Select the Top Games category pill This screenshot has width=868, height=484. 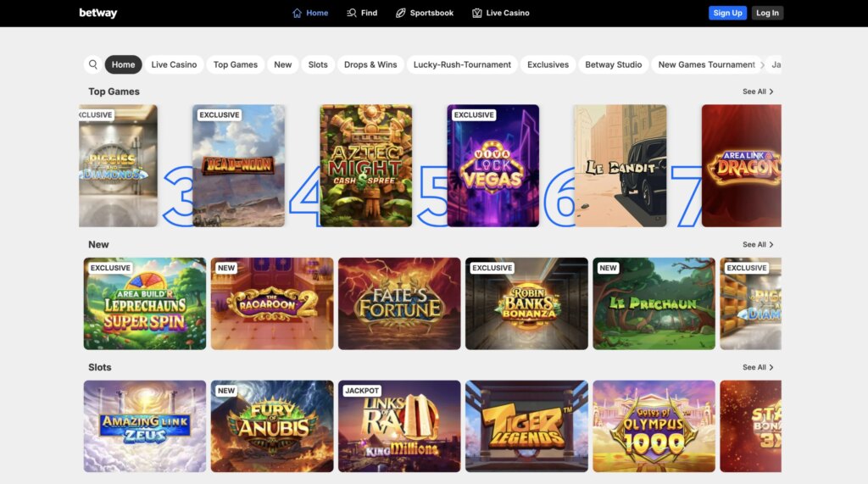tap(236, 64)
